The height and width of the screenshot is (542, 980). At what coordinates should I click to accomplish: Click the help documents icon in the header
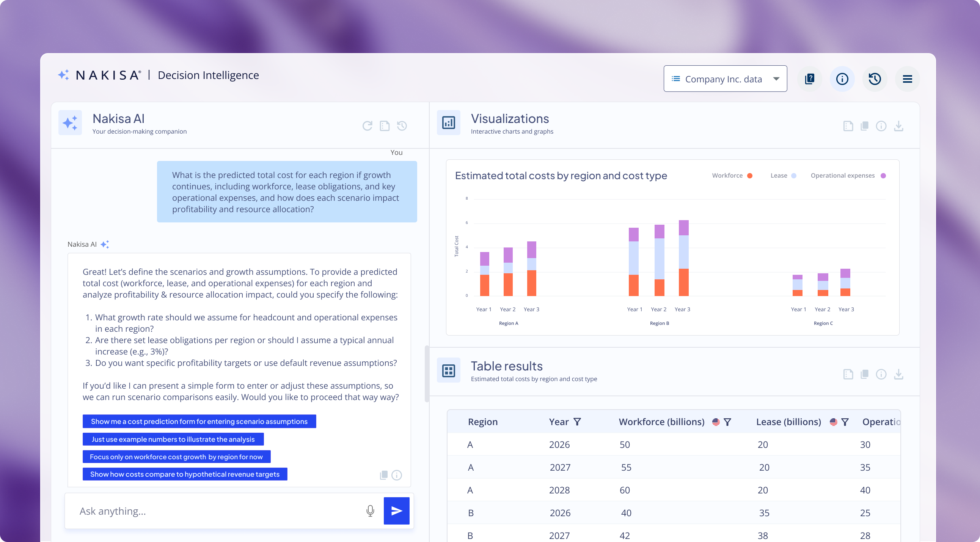point(810,79)
